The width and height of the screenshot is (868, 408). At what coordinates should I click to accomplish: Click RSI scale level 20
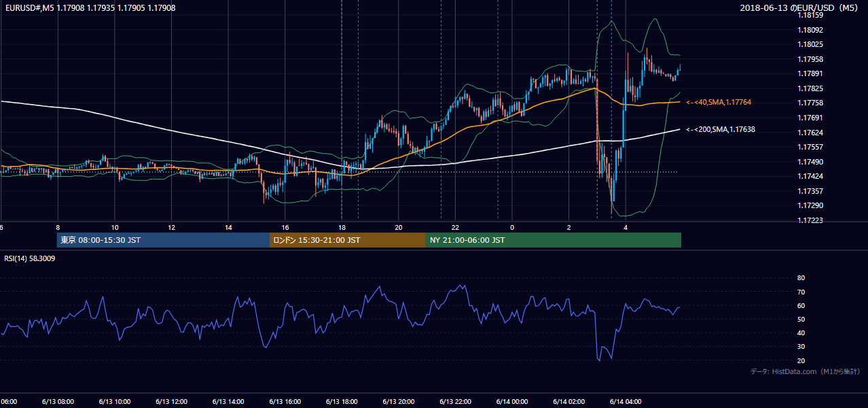[x=801, y=360]
